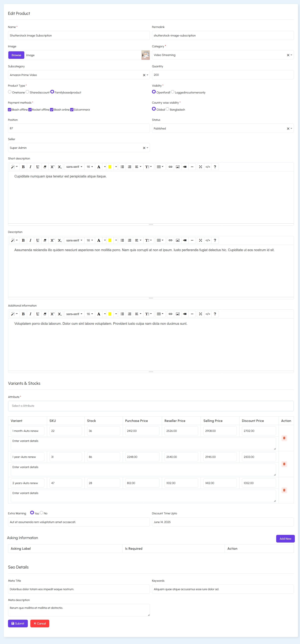
Task: Open the Seller Super Admin dropdown
Action: (x=79, y=148)
